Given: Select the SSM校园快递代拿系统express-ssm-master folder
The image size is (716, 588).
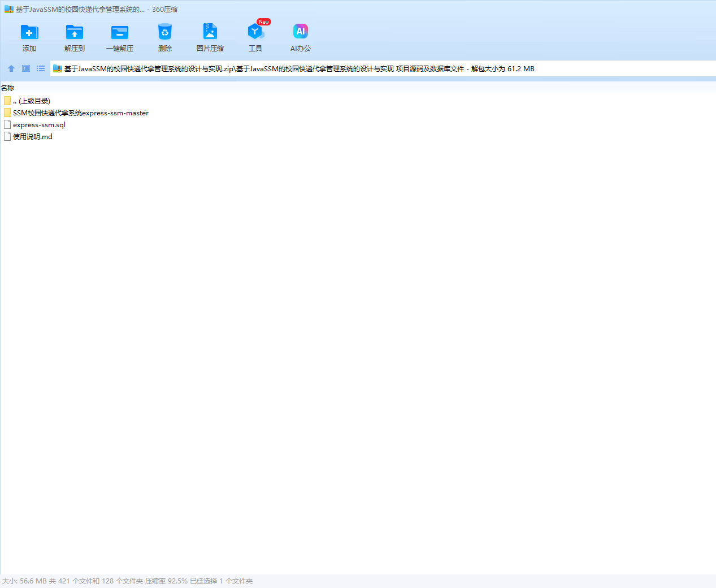Looking at the screenshot, I should (76, 113).
